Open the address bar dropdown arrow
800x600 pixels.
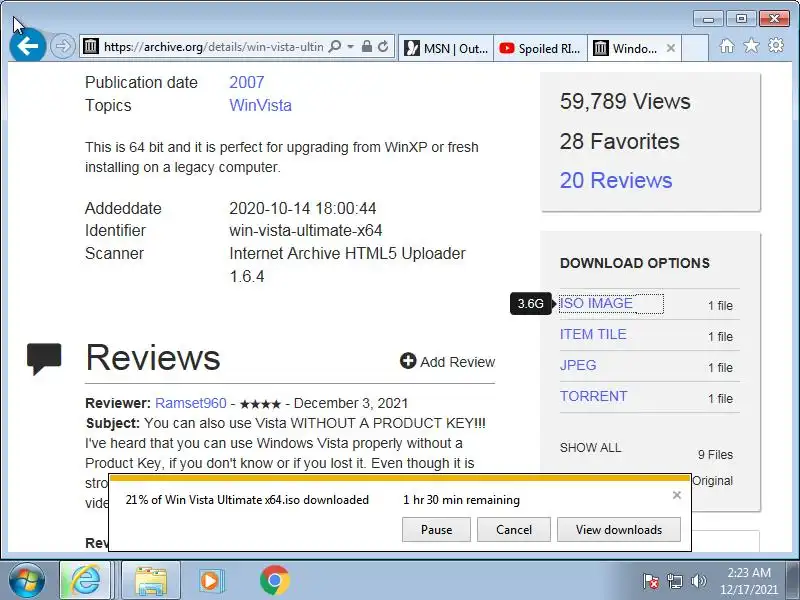click(x=351, y=47)
